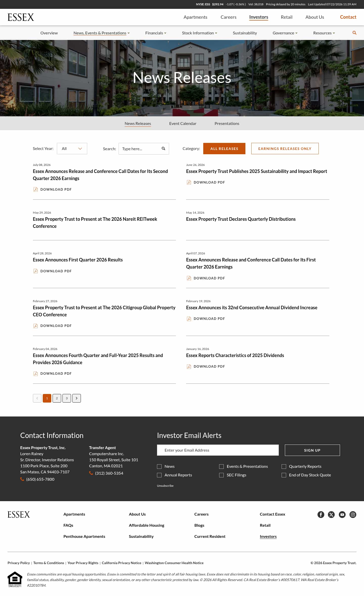Open the Instagram icon in the footer

pyautogui.click(x=353, y=515)
